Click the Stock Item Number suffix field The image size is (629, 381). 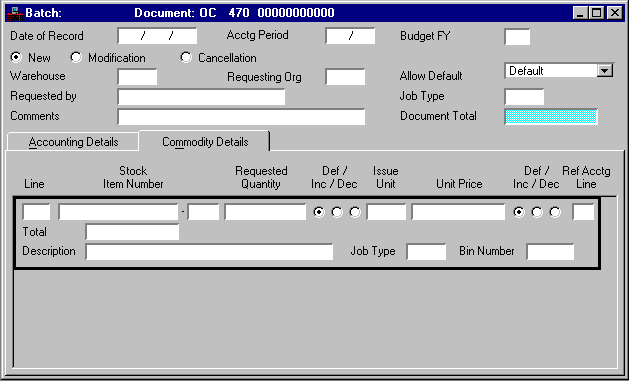click(x=203, y=212)
